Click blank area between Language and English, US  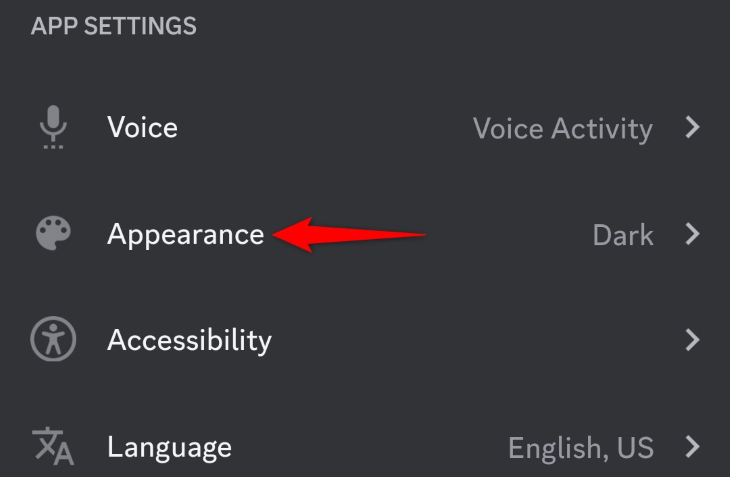click(370, 446)
